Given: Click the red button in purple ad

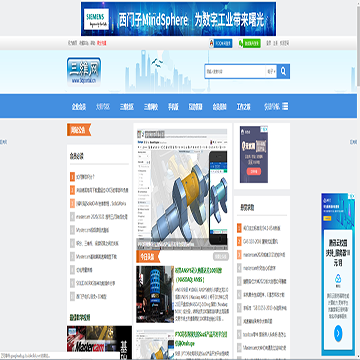Looking at the screenshot, I should (254, 172).
